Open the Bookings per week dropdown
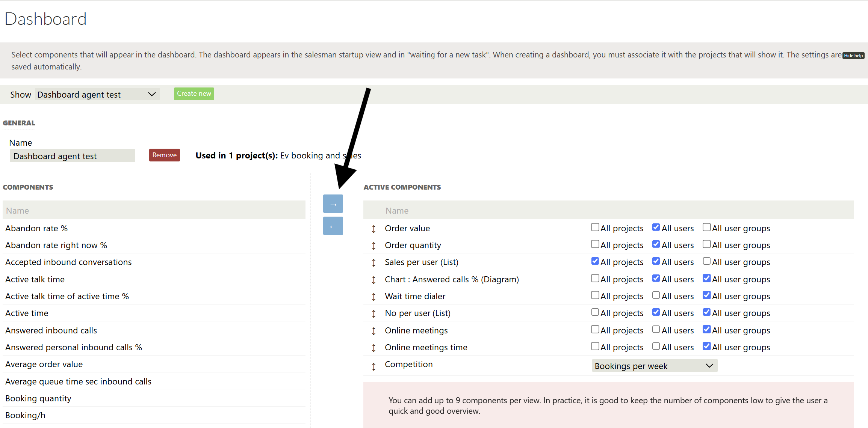 click(x=654, y=366)
